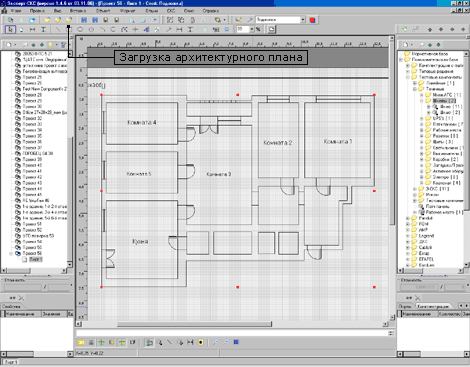Image resolution: width=470 pixels, height=367 pixels.
Task: Expand the Legrand folder in right tree
Action: [x=408, y=236]
